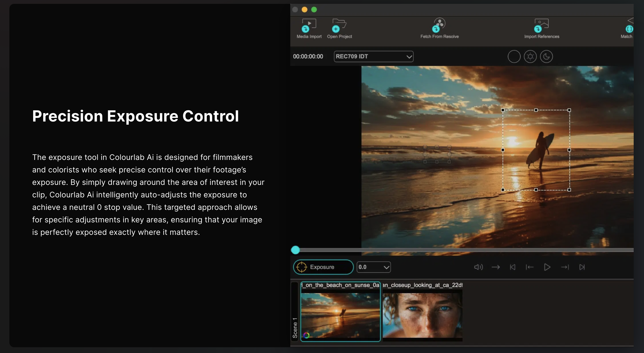
Task: Click clip name '_on_the_beach_on_sunse_0a'
Action: [x=340, y=285]
